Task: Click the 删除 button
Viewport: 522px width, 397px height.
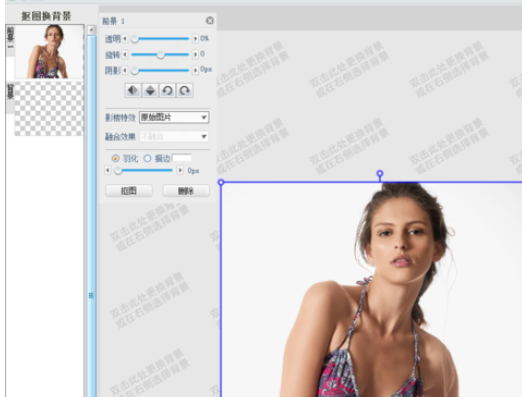Action: click(x=186, y=191)
